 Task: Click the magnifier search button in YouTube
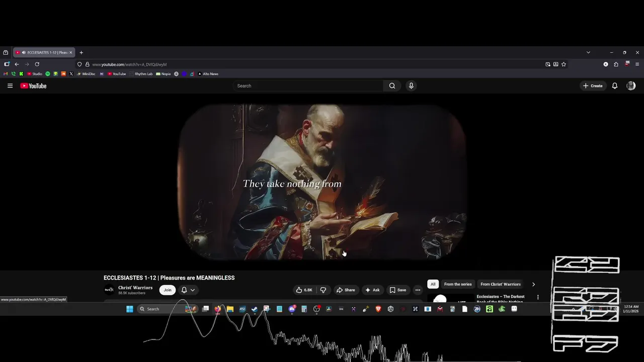392,86
